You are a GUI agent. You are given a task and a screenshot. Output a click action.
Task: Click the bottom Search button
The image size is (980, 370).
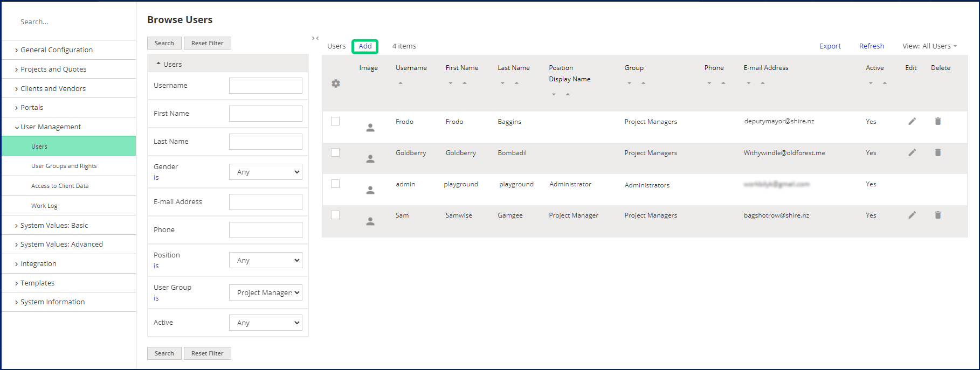point(164,353)
